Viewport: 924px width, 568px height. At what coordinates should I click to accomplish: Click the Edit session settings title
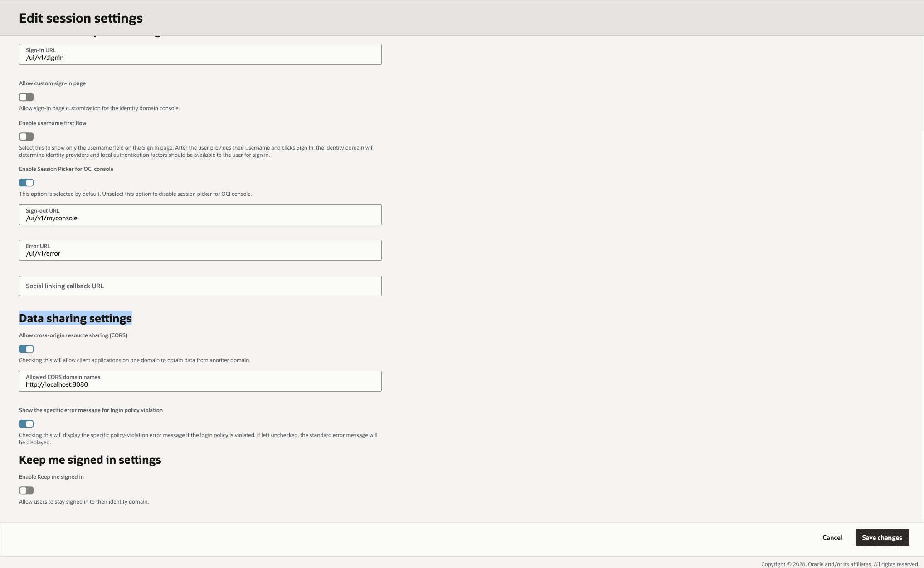[x=81, y=18]
